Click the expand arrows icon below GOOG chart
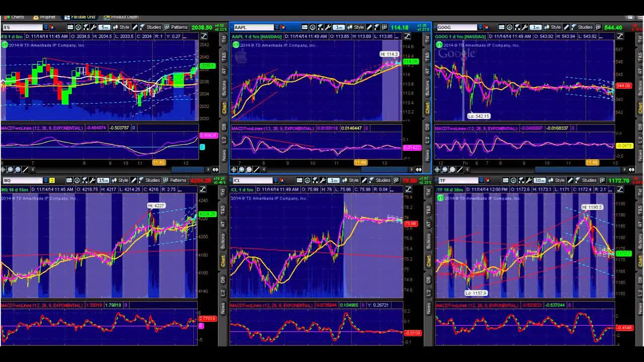 632,169
